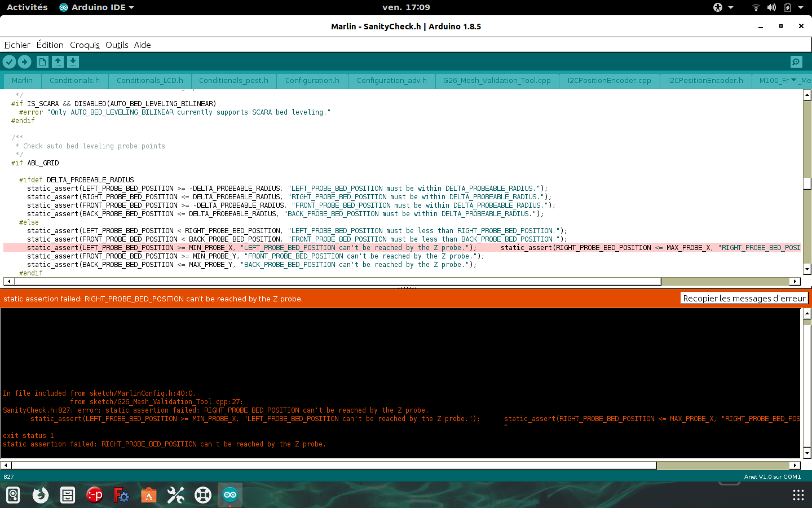
Task: Click the editor horizontal scrollbar thumb
Action: point(337,281)
